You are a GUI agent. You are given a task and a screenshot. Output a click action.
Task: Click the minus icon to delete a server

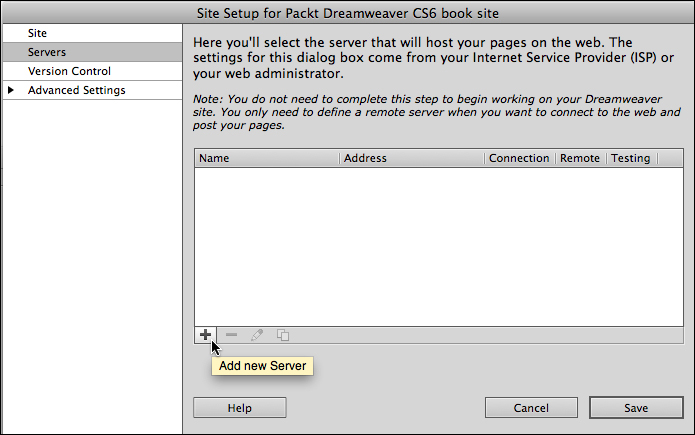click(231, 335)
